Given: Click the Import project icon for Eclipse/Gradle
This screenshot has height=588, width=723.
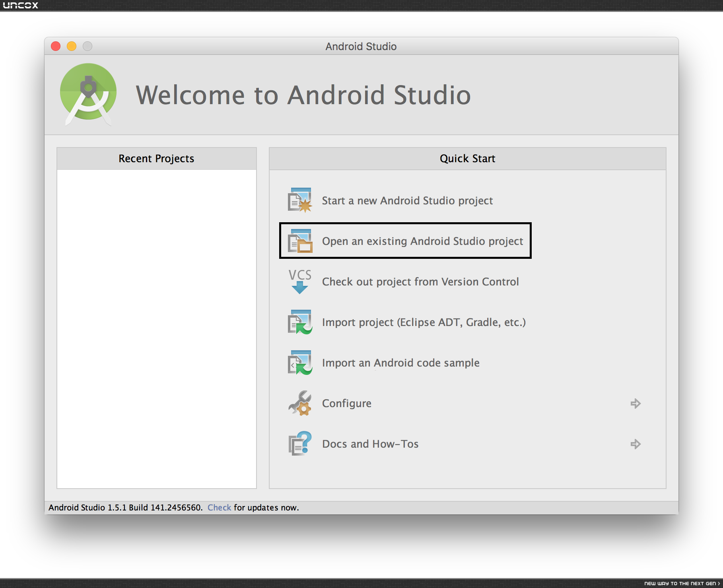Looking at the screenshot, I should pyautogui.click(x=300, y=322).
